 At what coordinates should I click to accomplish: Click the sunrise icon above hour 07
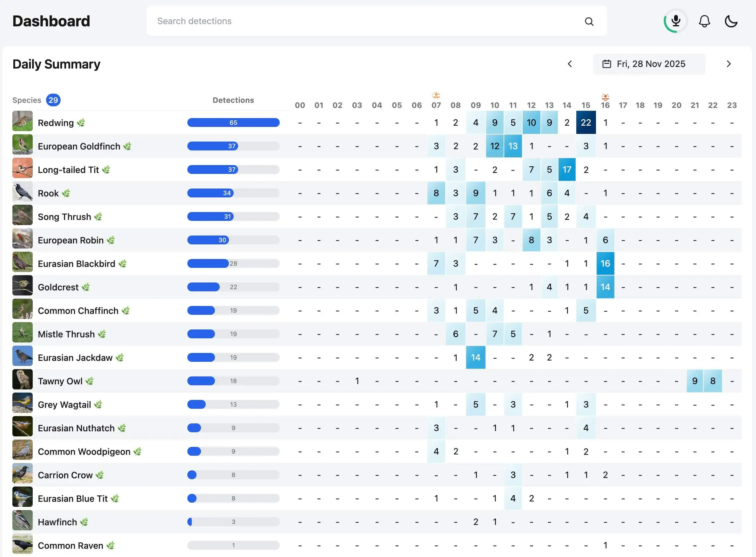[x=436, y=96]
